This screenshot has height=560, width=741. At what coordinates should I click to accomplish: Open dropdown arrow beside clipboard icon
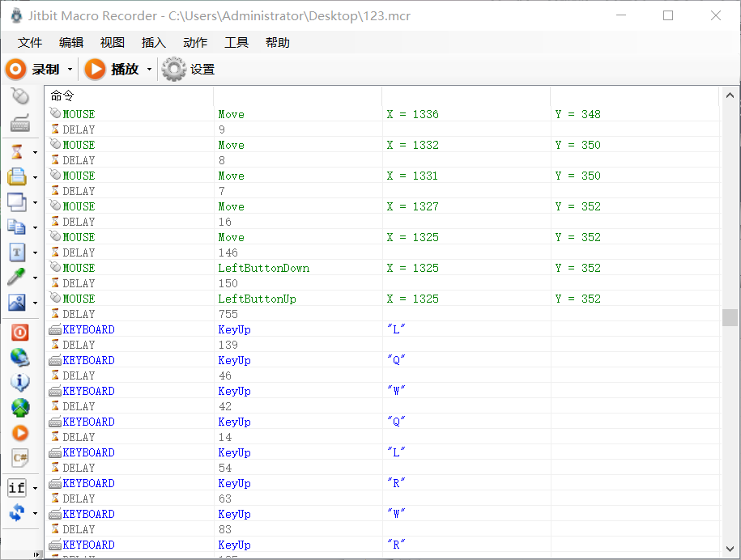(36, 227)
